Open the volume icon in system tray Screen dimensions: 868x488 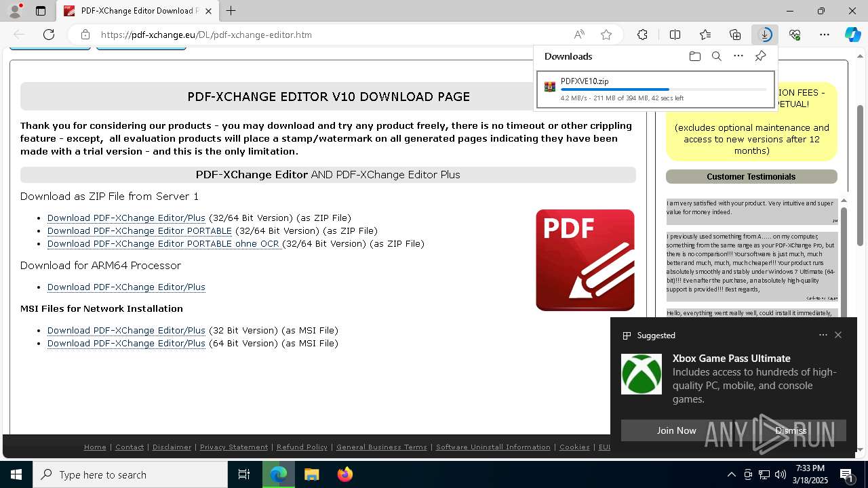point(780,474)
